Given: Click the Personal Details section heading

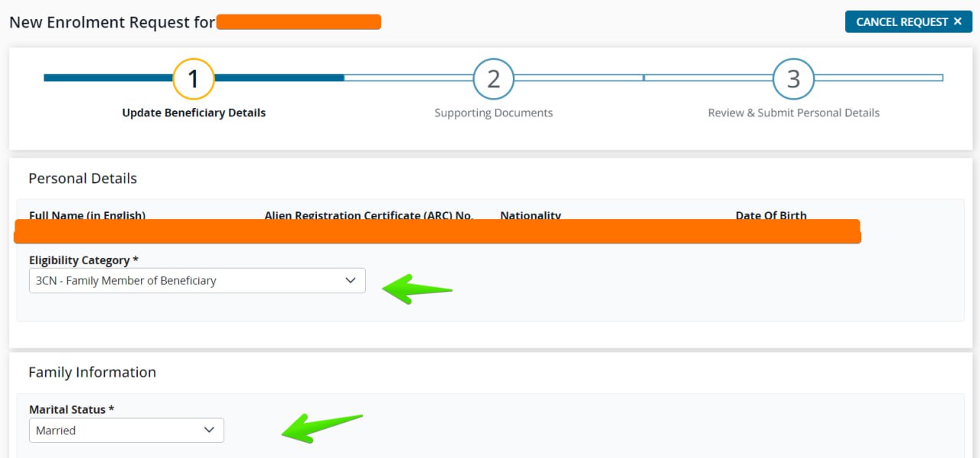Looking at the screenshot, I should 83,178.
